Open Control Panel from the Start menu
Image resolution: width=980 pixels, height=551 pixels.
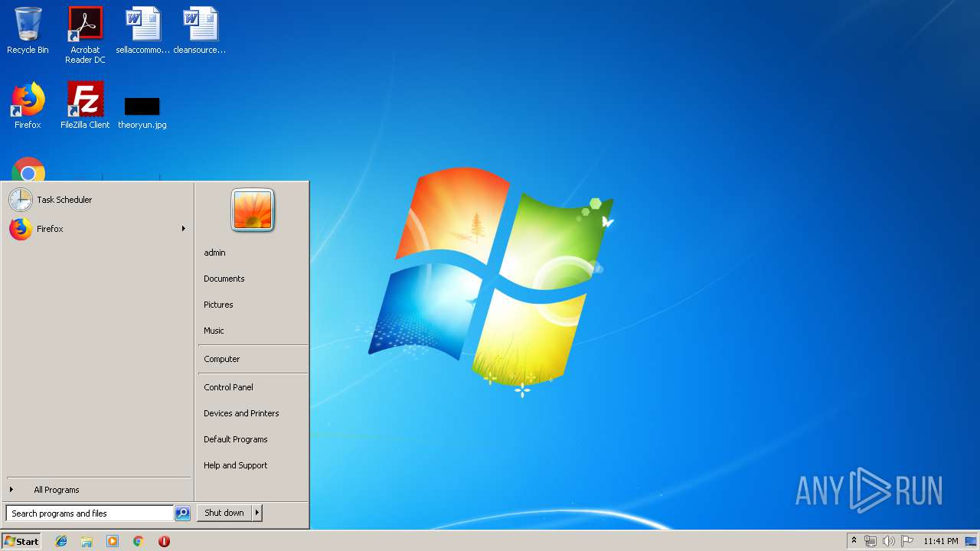(x=228, y=387)
